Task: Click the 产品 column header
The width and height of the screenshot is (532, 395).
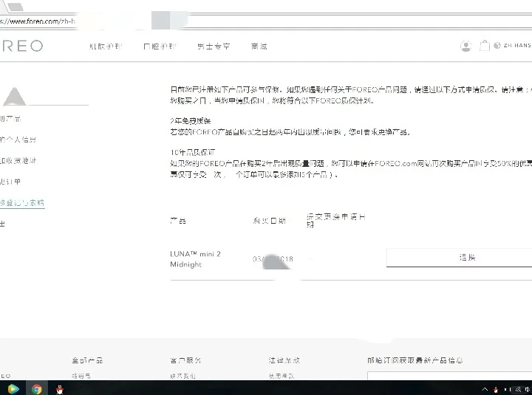Action: [178, 221]
